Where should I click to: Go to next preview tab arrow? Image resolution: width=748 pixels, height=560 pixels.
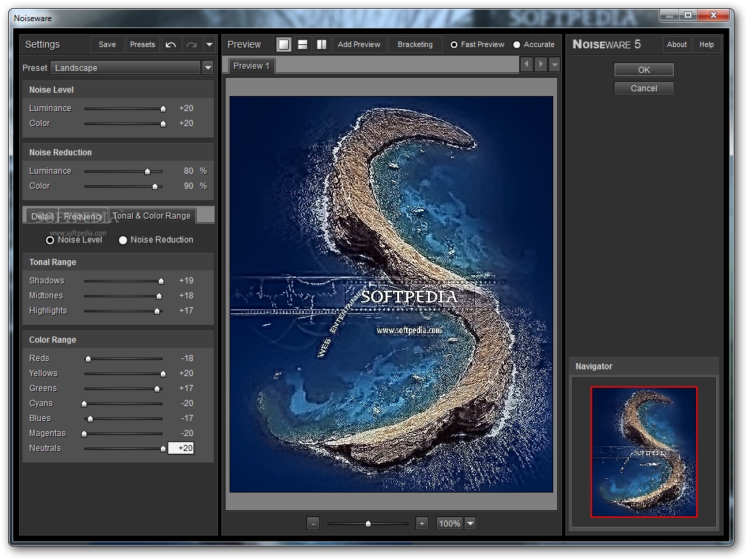540,64
